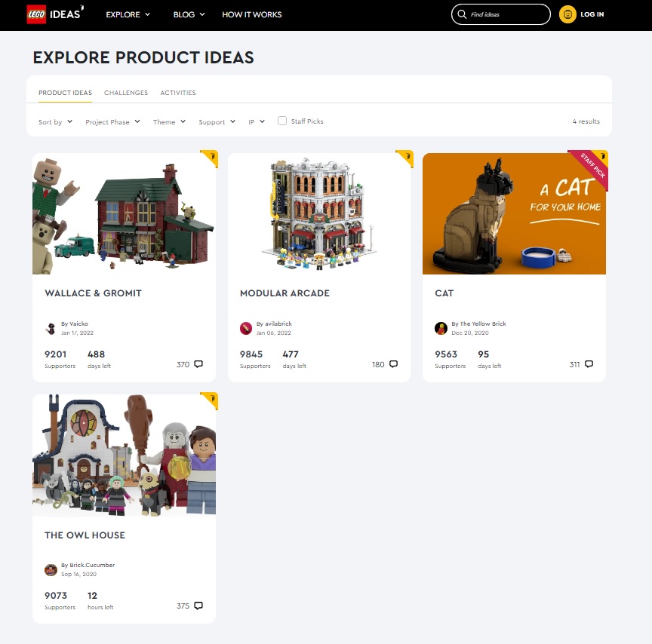This screenshot has height=644, width=652.
Task: Click Brick.Cucumber's author avatar
Action: tap(51, 569)
